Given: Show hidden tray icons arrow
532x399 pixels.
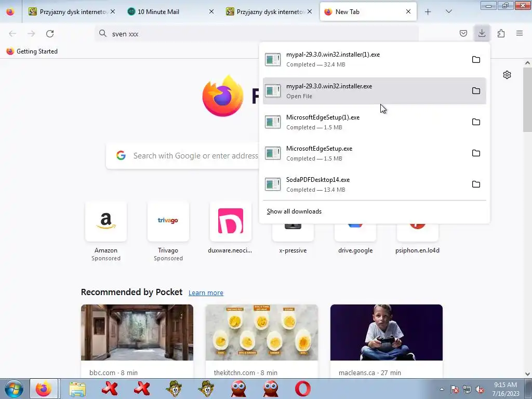Looking at the screenshot, I should [442, 389].
